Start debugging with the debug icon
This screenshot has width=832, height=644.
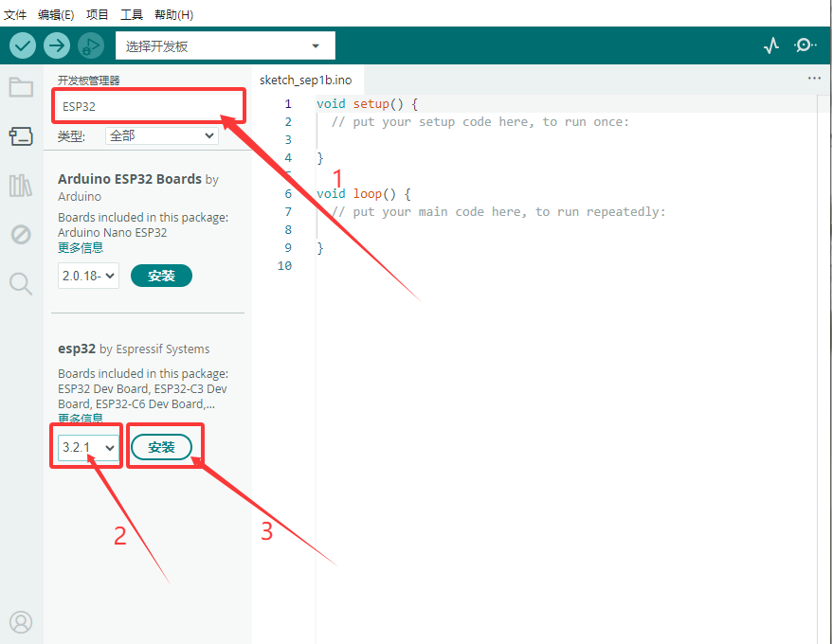click(91, 45)
